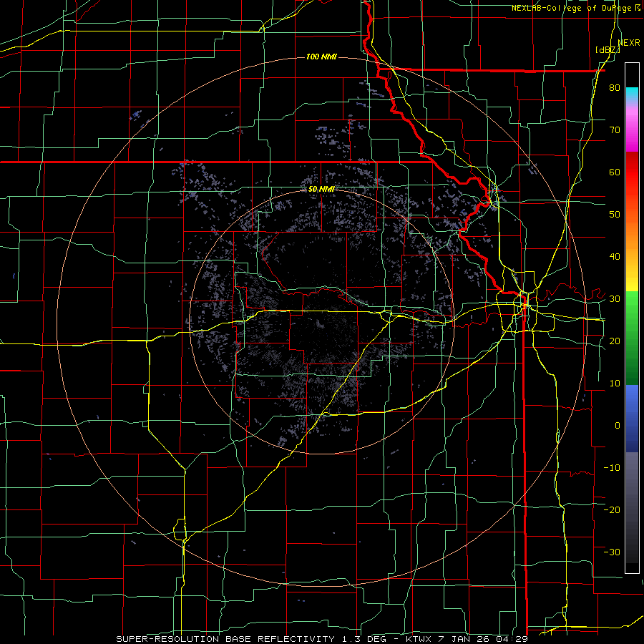The image size is (644, 644).
Task: Click the -20 value on the dBZ scale
Action: coord(612,509)
